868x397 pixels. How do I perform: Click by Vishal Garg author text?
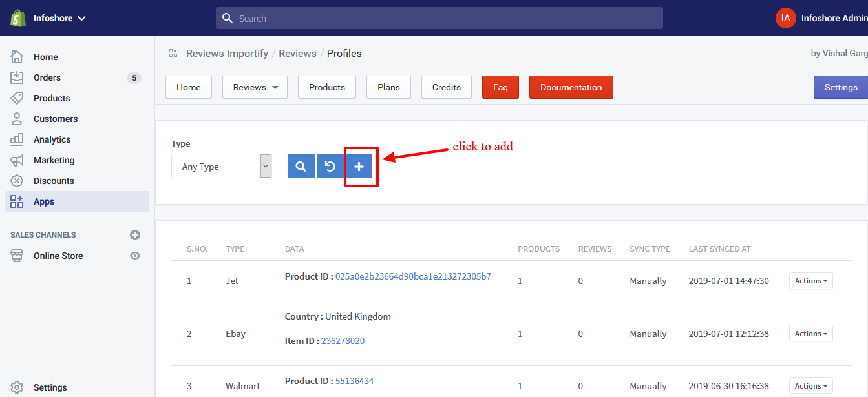click(839, 53)
